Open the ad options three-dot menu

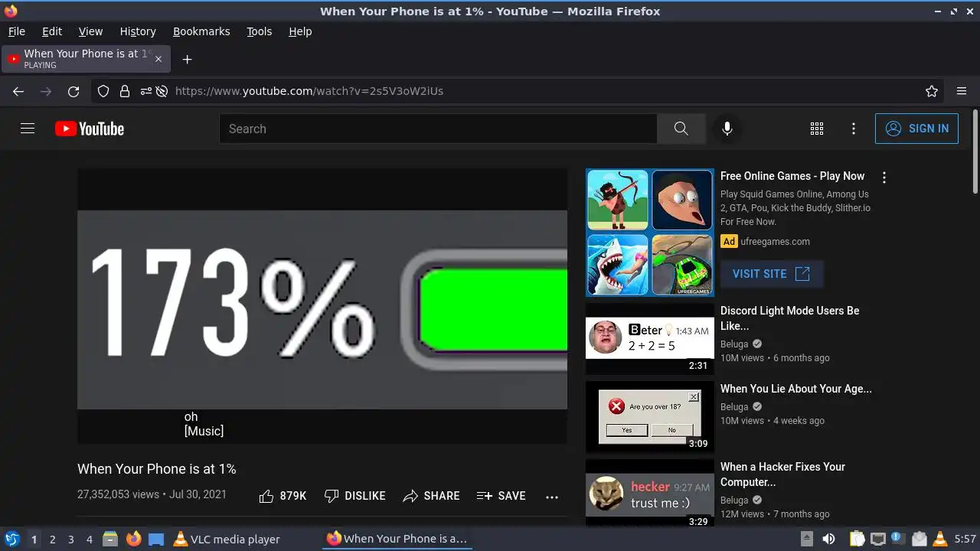(x=884, y=178)
